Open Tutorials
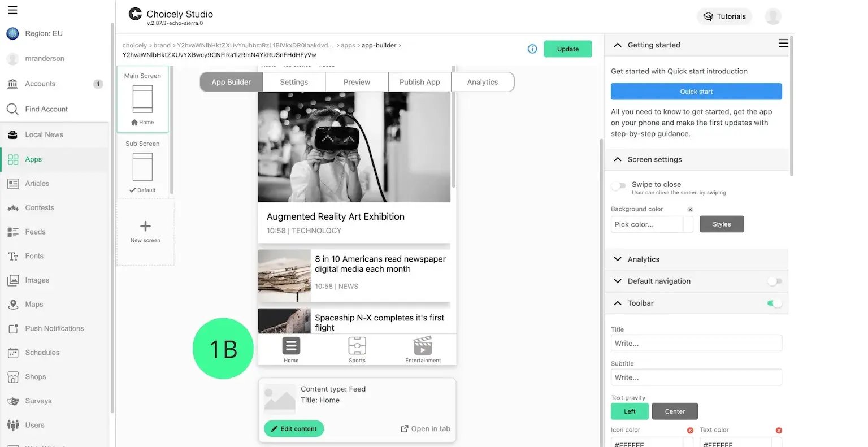Viewport: 868px width, 447px height. [x=725, y=16]
